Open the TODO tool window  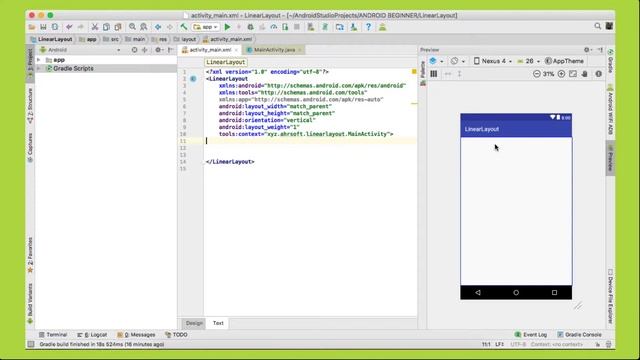coord(176,334)
